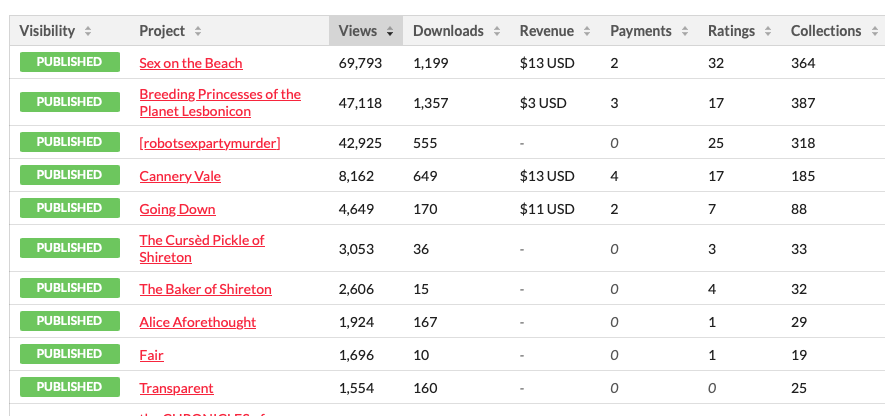Click sort arrows icon beside Visibility header

88,31
